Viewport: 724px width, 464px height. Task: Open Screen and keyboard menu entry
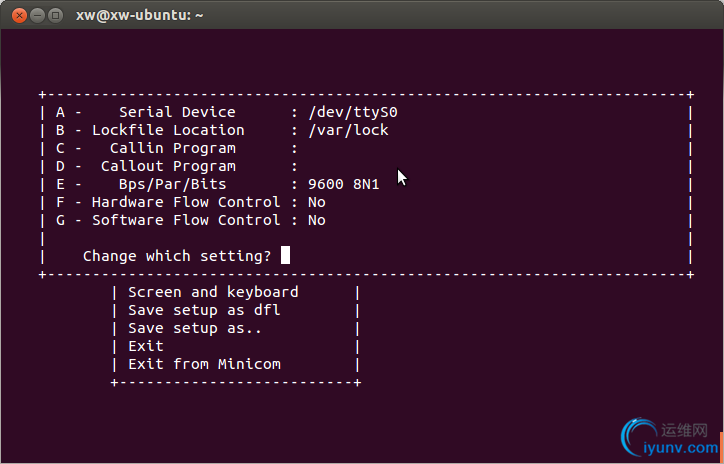click(213, 292)
